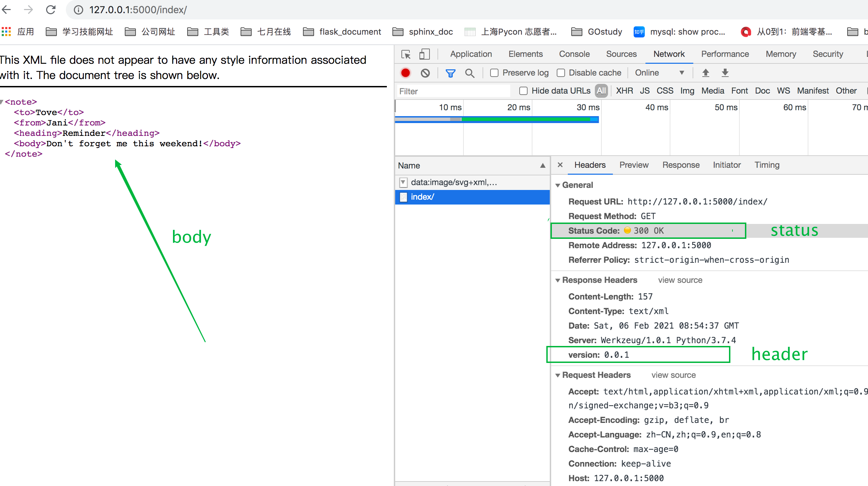Viewport: 868px width, 486px height.
Task: Click view source next to Response Headers
Action: coord(680,280)
